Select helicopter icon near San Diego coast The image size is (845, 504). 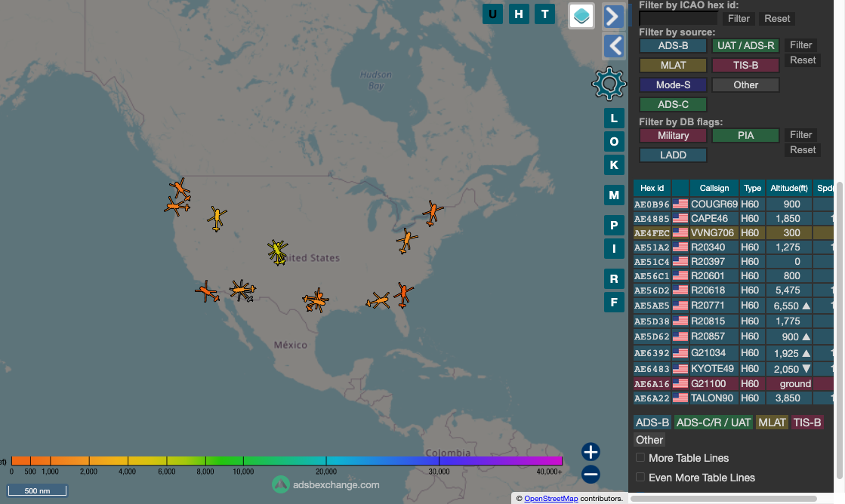pyautogui.click(x=207, y=292)
